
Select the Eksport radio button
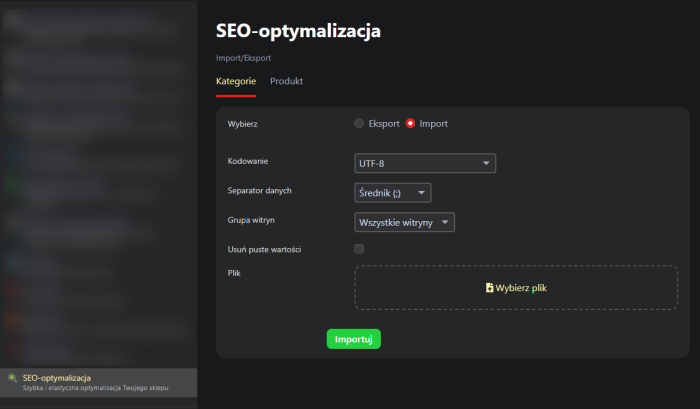359,124
